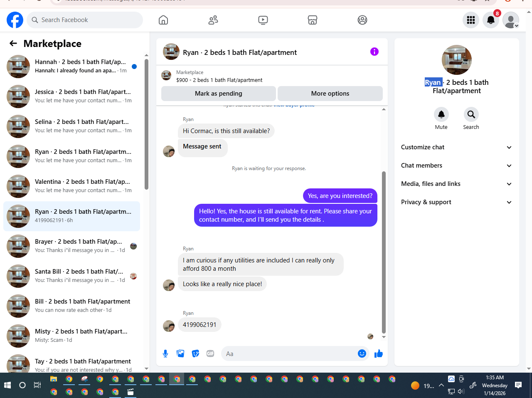Screen dimensions: 532x398
Task: Open Tay conversation in list
Action: 71,364
